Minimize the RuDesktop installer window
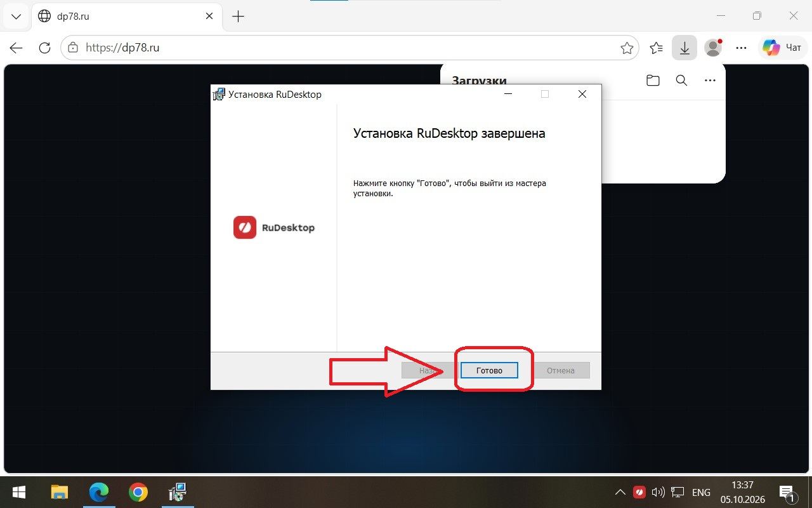The width and height of the screenshot is (812, 508). pos(507,94)
